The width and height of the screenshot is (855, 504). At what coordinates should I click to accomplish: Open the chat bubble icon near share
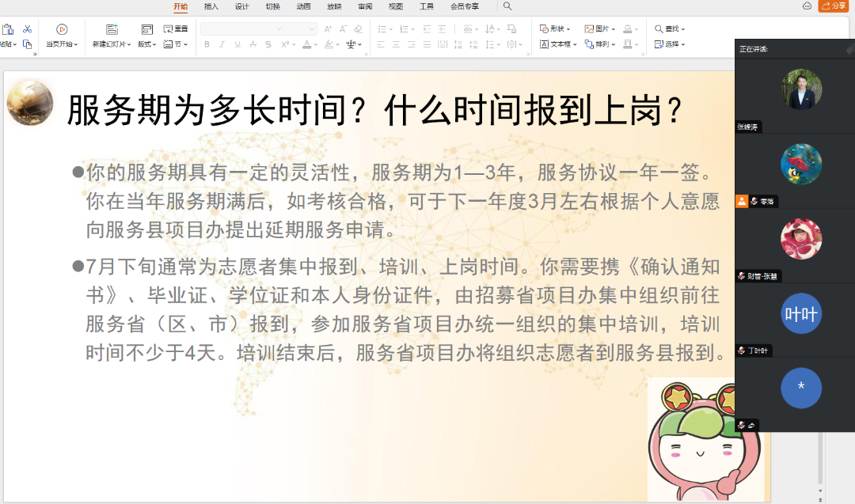click(x=807, y=6)
